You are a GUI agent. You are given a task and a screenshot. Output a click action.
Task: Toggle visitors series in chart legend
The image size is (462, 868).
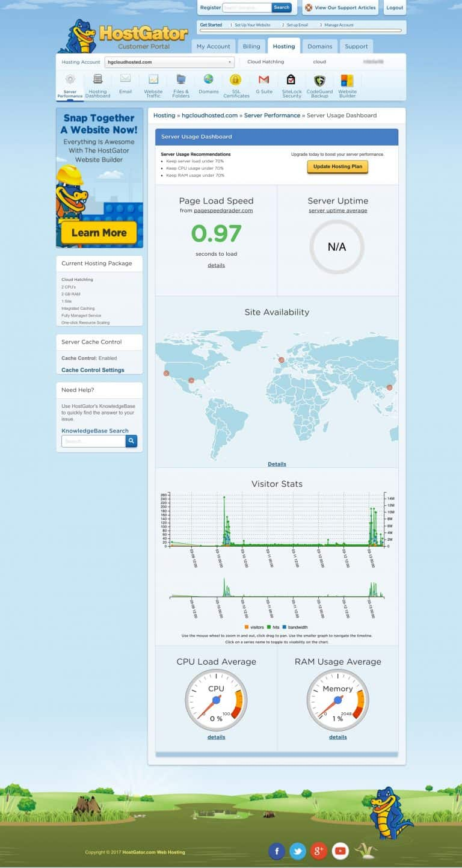[x=254, y=627]
